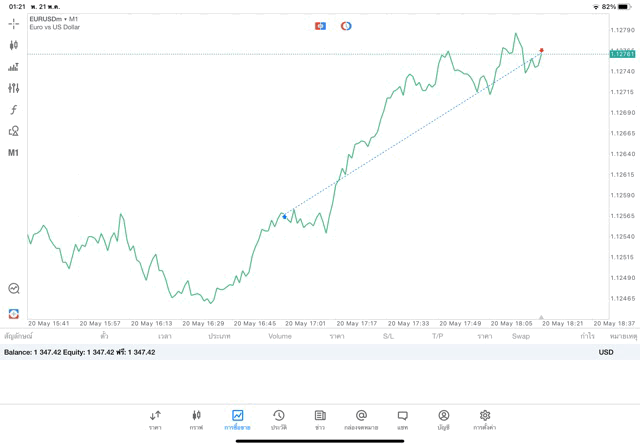Viewport: 640px width, 447px height.
Task: Open the ข่าว news tab
Action: (320, 420)
